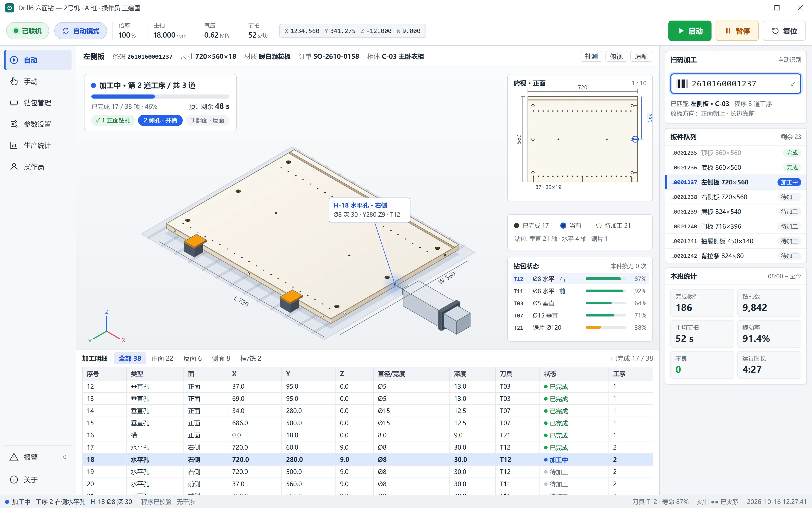Viewport: 812px width, 508px height.
Task: Select queue row 0001238 右侧板 720×560
Action: pos(736,197)
